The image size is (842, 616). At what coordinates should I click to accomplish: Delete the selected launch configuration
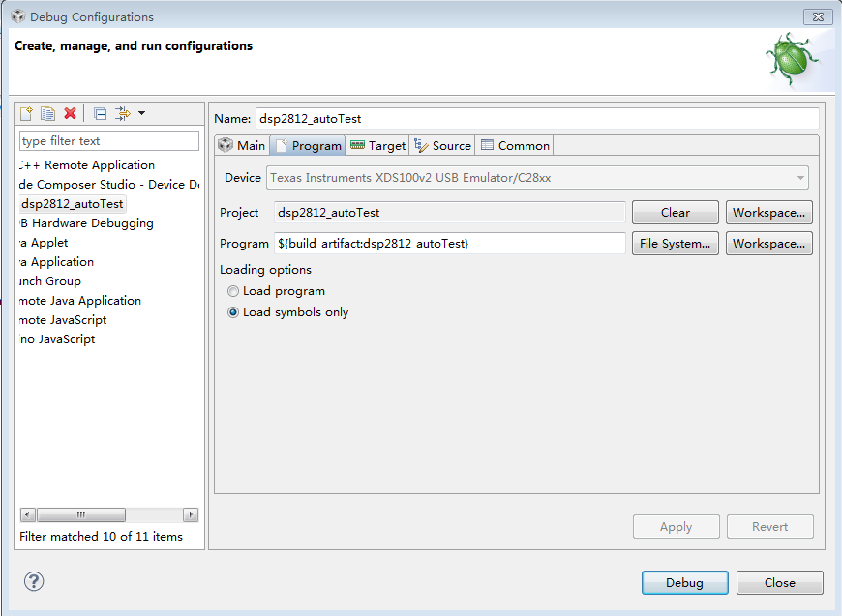(x=70, y=114)
